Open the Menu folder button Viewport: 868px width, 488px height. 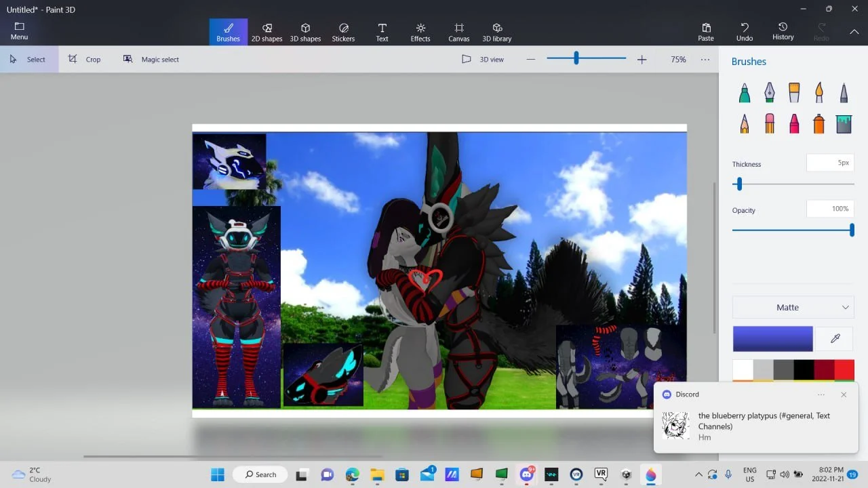(x=19, y=31)
